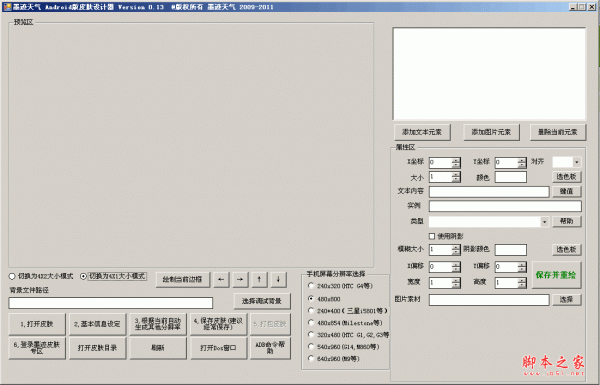The image size is (600, 385).
Task: Click the 打开Dos窗口 button
Action: 218,348
